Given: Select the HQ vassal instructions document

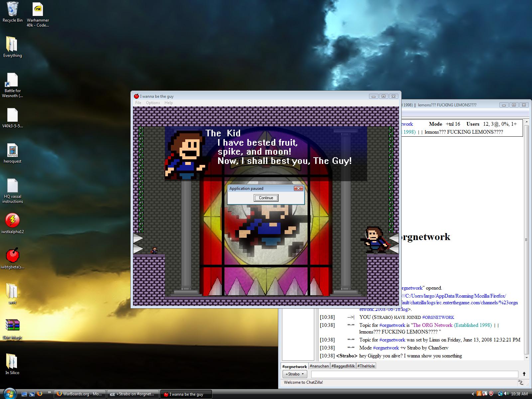Looking at the screenshot, I should click(x=12, y=191).
